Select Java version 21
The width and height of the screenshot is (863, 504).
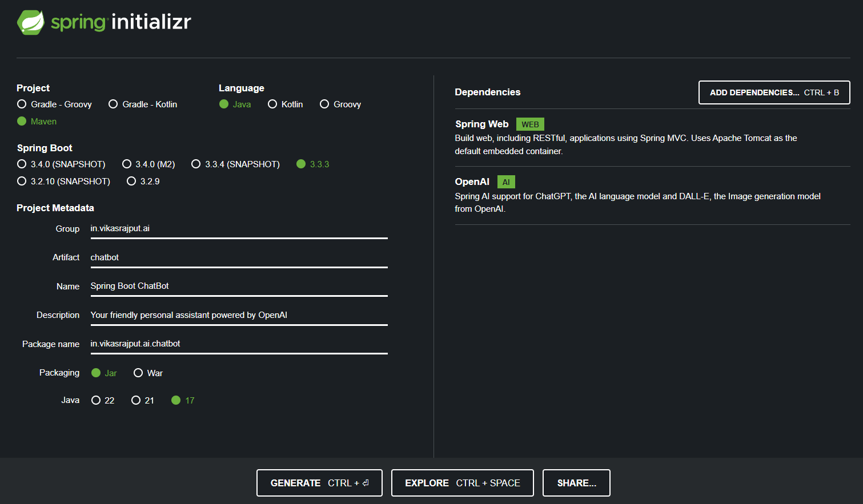(143, 400)
